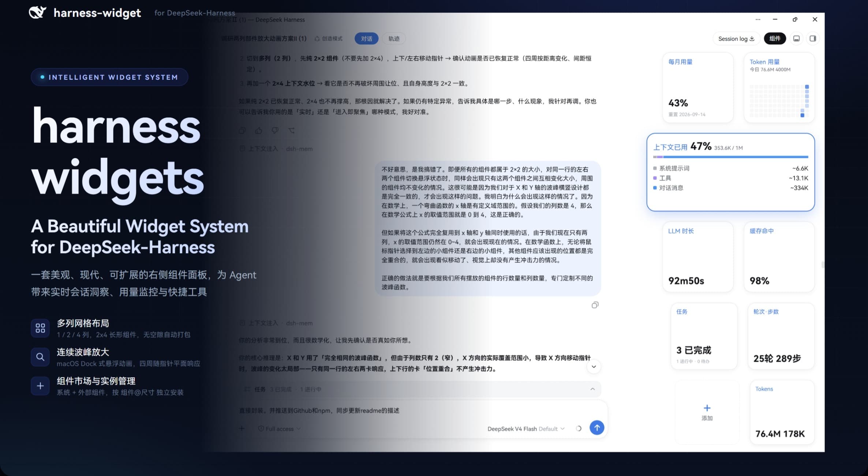Click the harness-widget whale logo
The image size is (868, 476).
tap(38, 12)
